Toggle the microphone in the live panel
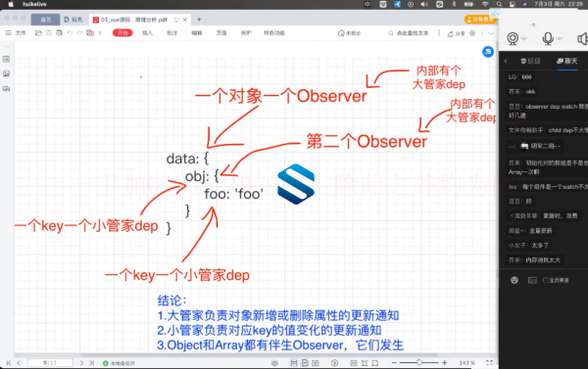 (x=548, y=38)
